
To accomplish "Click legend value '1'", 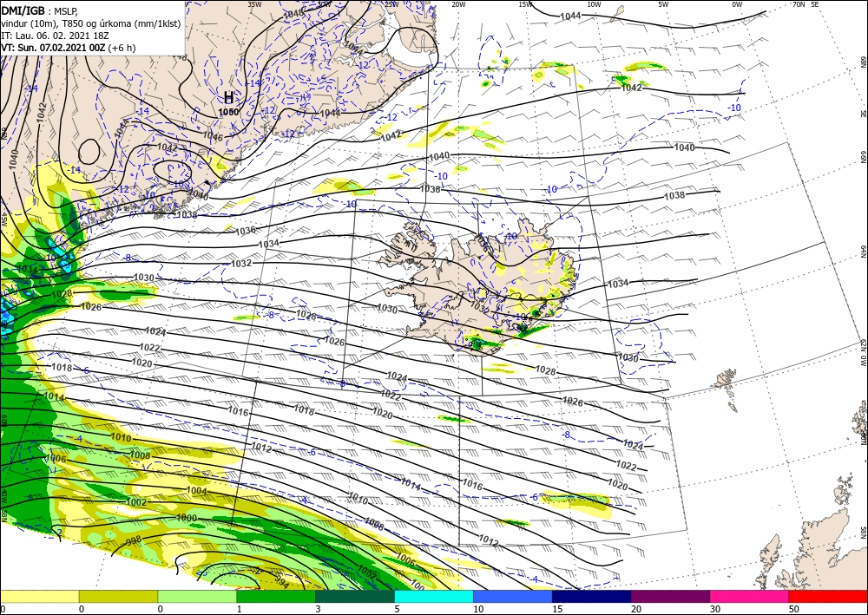I will tap(240, 609).
